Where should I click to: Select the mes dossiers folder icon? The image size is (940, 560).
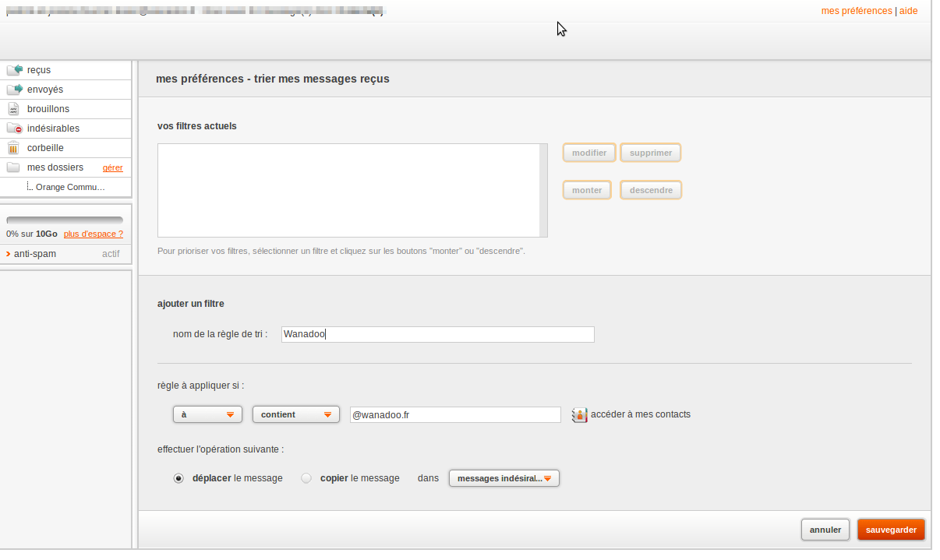click(x=13, y=167)
